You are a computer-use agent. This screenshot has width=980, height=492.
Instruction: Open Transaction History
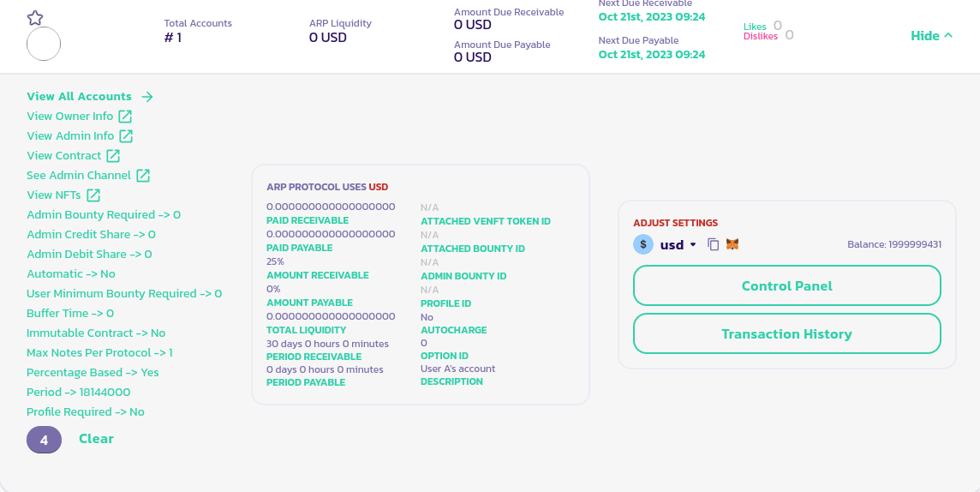(x=786, y=333)
